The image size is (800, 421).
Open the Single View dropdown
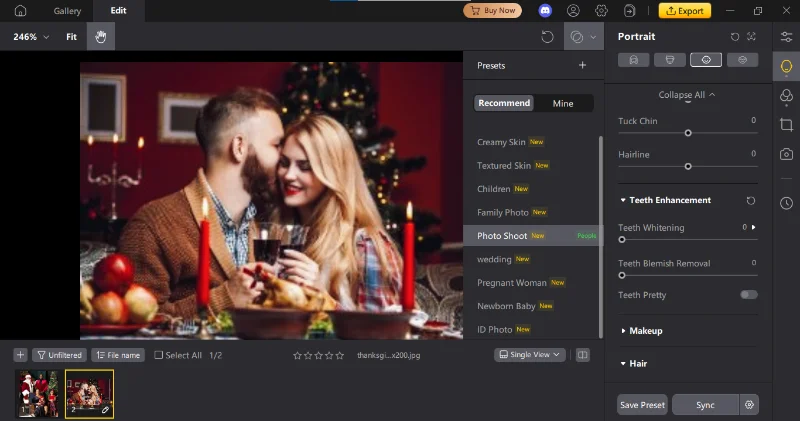point(530,355)
